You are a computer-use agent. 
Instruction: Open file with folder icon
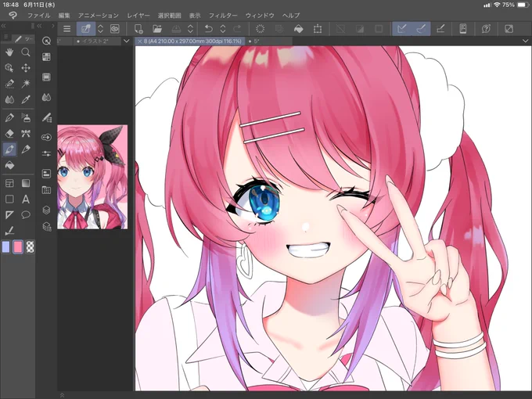pyautogui.click(x=157, y=29)
